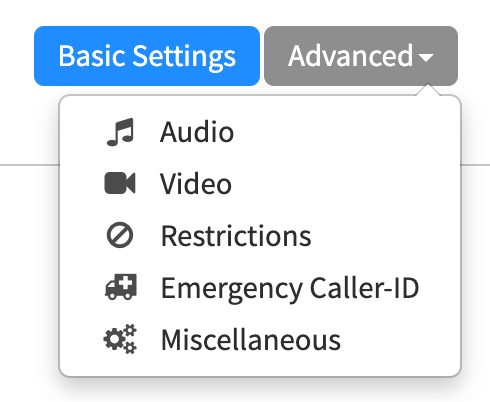Image resolution: width=490 pixels, height=402 pixels.
Task: Click the "Emergency Caller-ID" text label
Action: pyautogui.click(x=290, y=289)
